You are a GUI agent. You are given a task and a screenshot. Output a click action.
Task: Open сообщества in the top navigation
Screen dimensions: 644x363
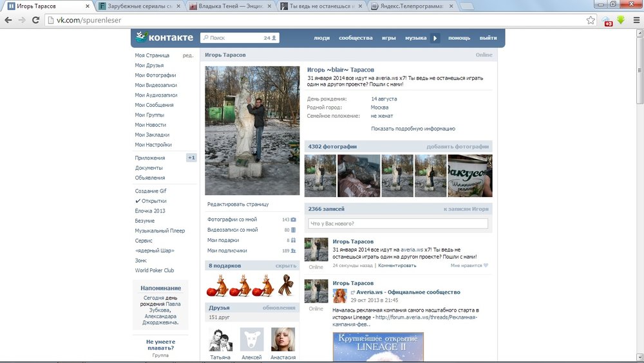(x=355, y=38)
